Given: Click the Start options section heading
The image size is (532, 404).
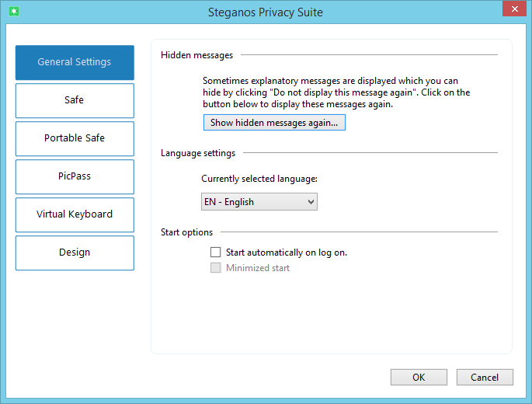Looking at the screenshot, I should tap(186, 232).
